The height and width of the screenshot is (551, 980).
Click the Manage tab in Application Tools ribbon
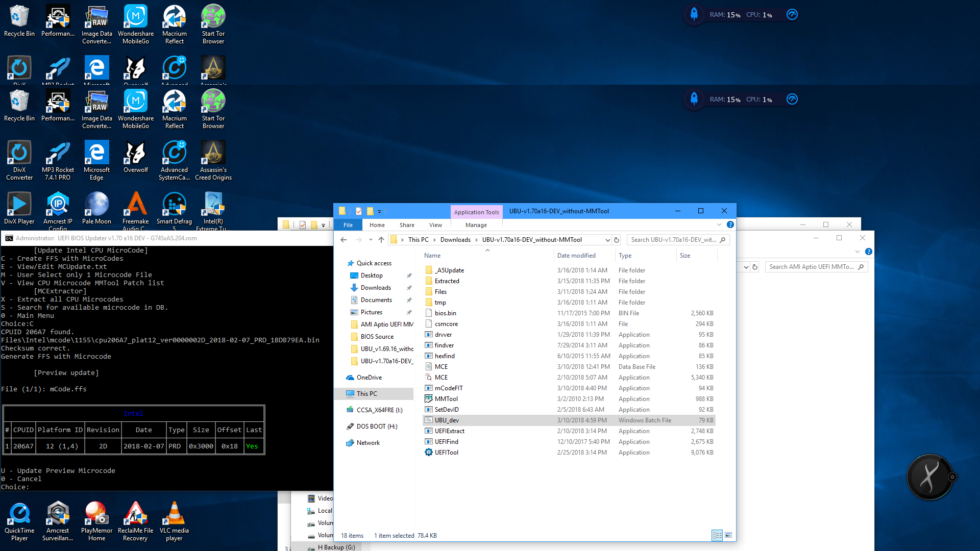click(x=477, y=224)
